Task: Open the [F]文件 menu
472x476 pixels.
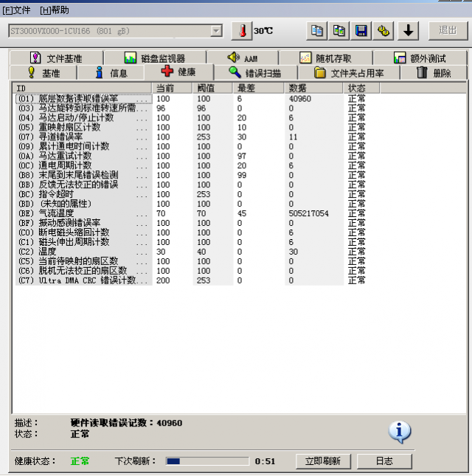Action: (x=16, y=10)
